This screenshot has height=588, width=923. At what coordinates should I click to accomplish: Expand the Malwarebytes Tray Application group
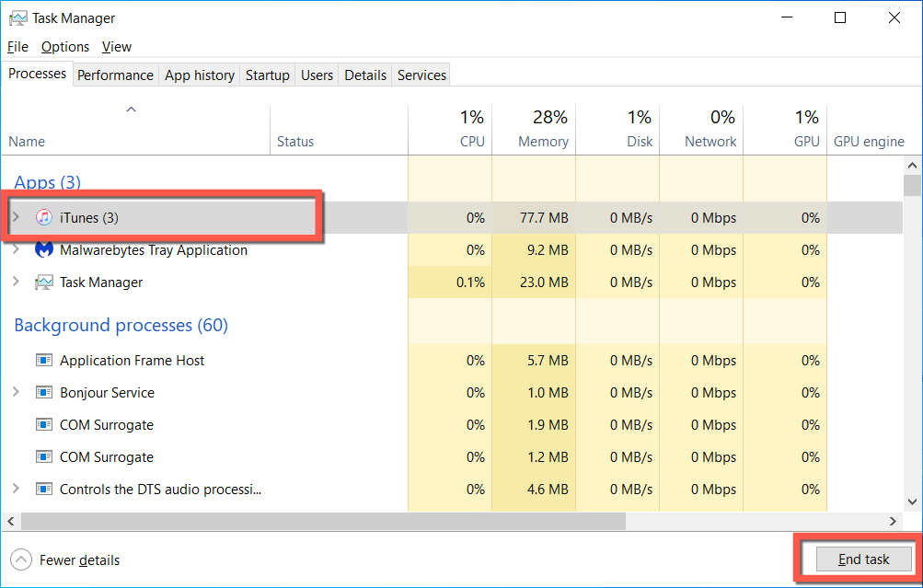click(x=16, y=248)
